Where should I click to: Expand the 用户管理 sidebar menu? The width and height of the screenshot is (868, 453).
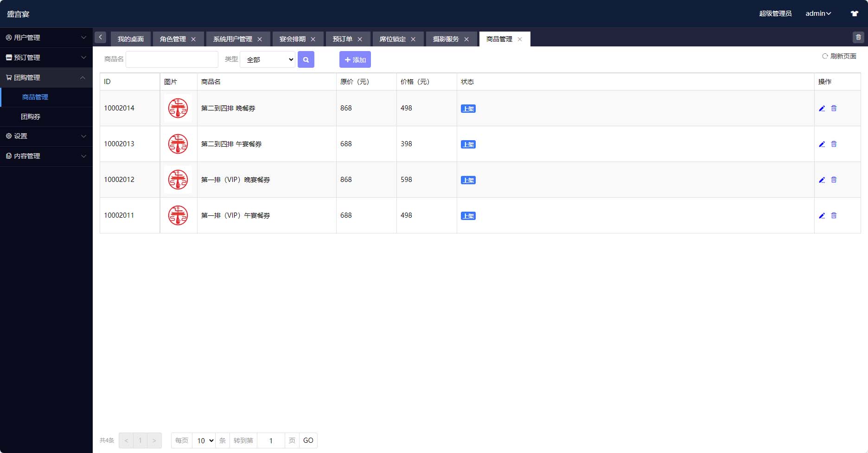[x=46, y=38]
